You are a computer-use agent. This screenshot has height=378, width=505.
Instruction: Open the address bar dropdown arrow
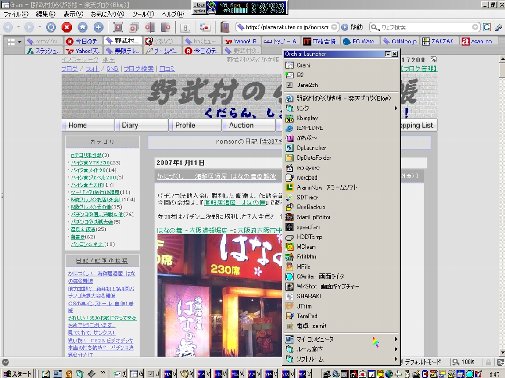click(335, 27)
